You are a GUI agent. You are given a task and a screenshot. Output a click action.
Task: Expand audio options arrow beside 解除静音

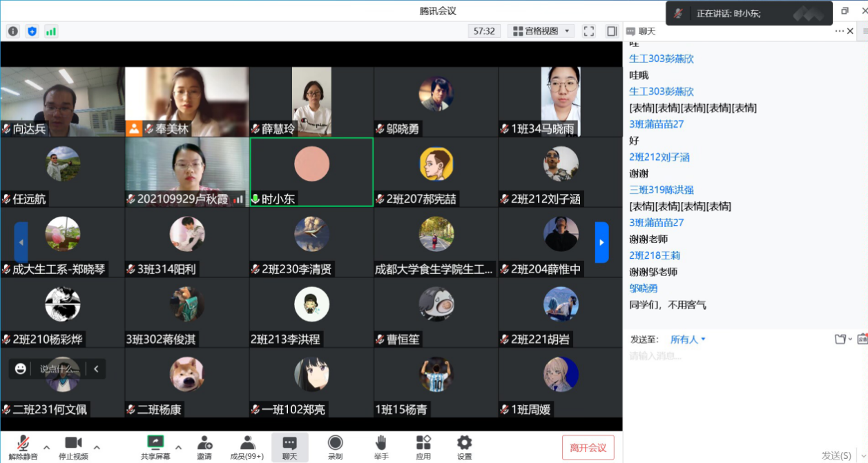47,446
